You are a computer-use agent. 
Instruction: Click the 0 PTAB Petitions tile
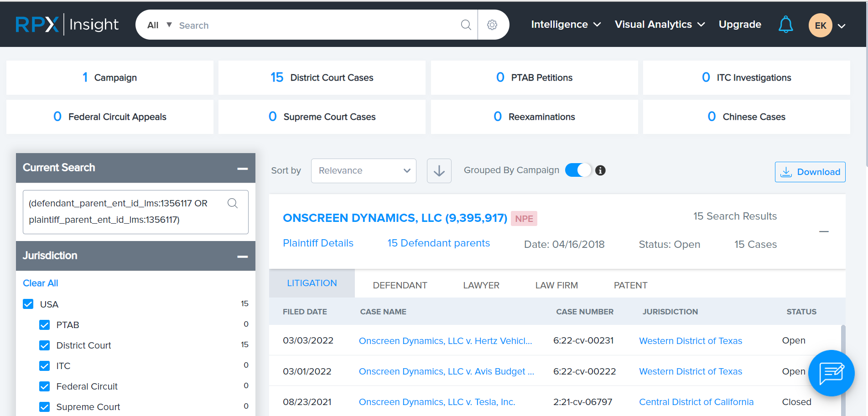535,77
